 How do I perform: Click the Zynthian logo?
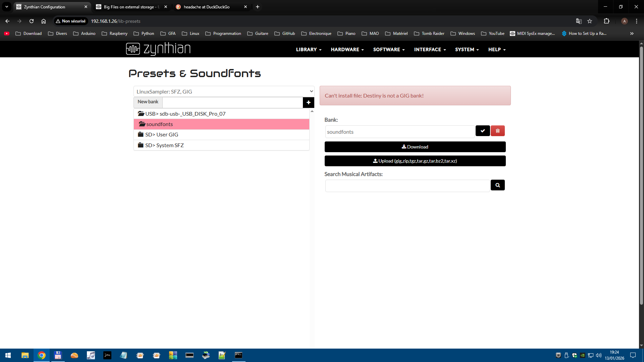tap(158, 49)
